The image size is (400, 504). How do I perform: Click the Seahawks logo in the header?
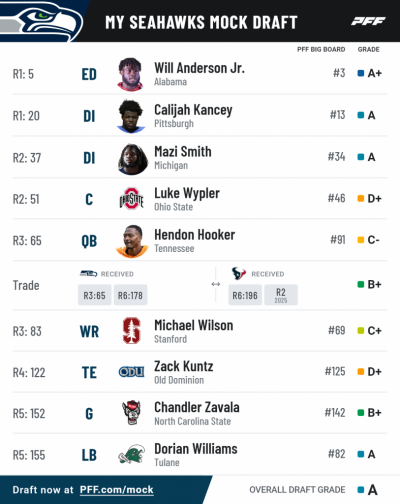[x=42, y=22]
